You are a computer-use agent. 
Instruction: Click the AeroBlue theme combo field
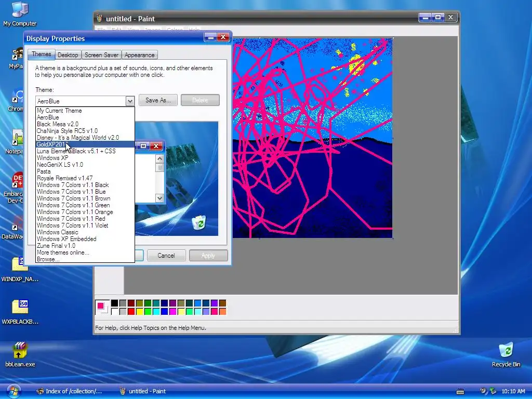pyautogui.click(x=81, y=101)
